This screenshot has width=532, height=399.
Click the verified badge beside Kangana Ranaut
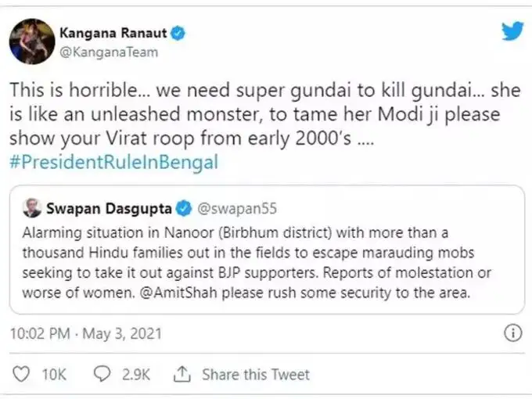coord(179,34)
